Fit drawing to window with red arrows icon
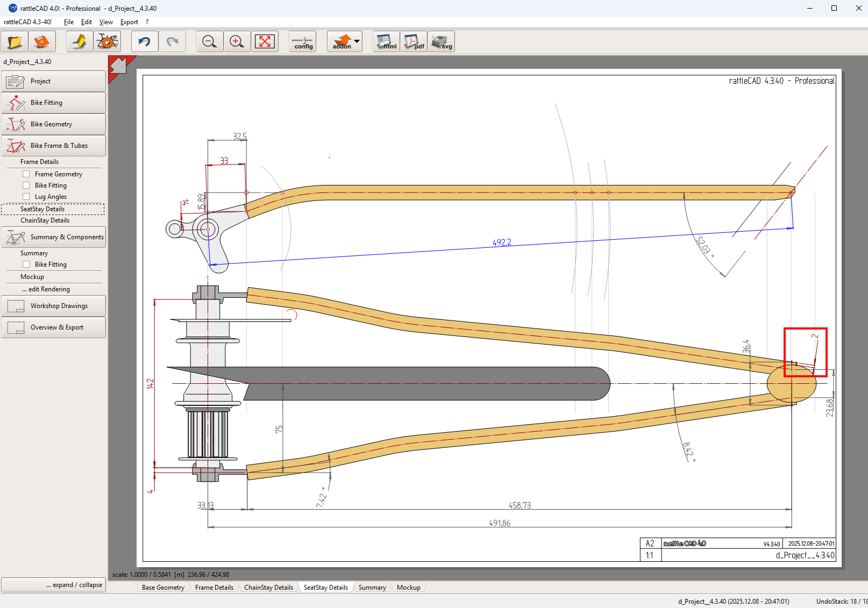868x608 pixels. [265, 42]
